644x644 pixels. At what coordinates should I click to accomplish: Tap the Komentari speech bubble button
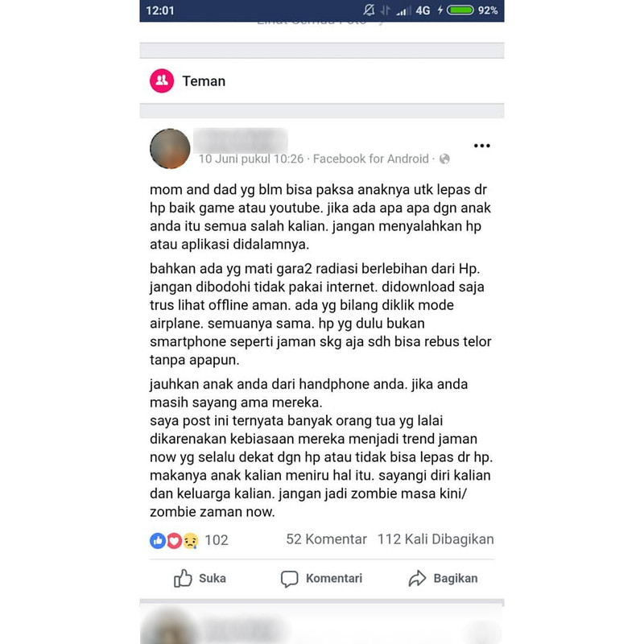(321, 578)
